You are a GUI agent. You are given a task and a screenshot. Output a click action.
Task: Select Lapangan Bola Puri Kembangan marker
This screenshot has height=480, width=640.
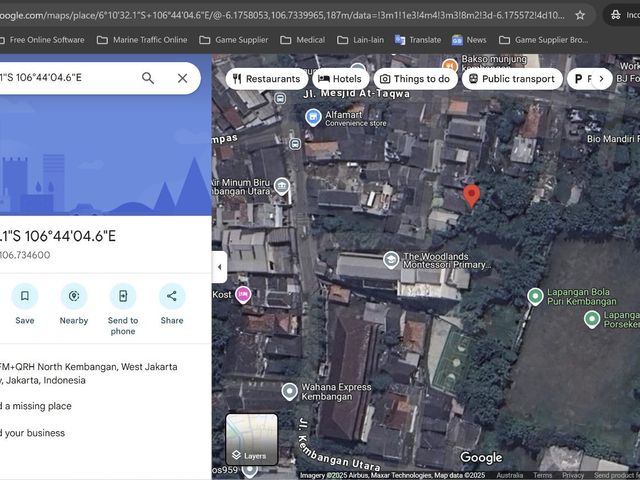(535, 297)
